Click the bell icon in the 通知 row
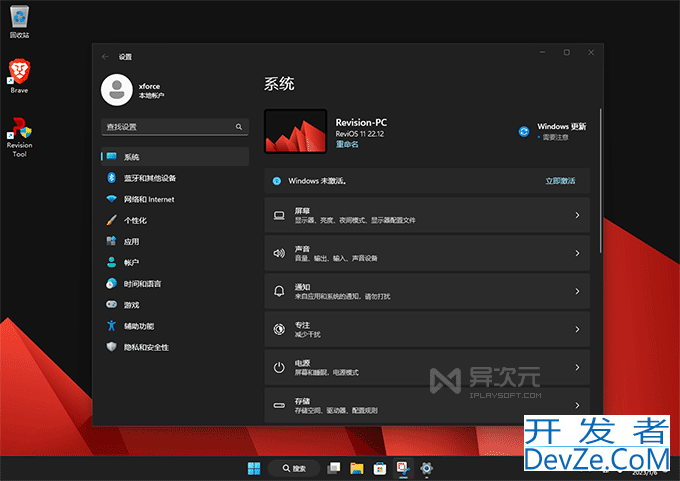 [x=279, y=291]
